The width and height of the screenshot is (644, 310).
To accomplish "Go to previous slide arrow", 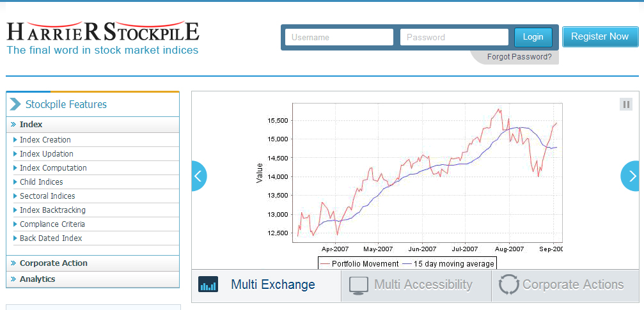I will click(199, 176).
